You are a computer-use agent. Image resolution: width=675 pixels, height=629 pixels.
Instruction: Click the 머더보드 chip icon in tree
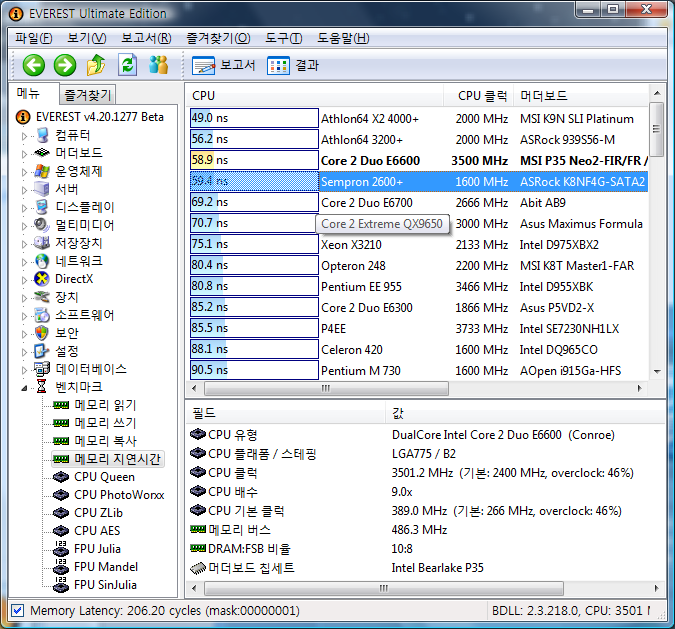click(x=42, y=153)
